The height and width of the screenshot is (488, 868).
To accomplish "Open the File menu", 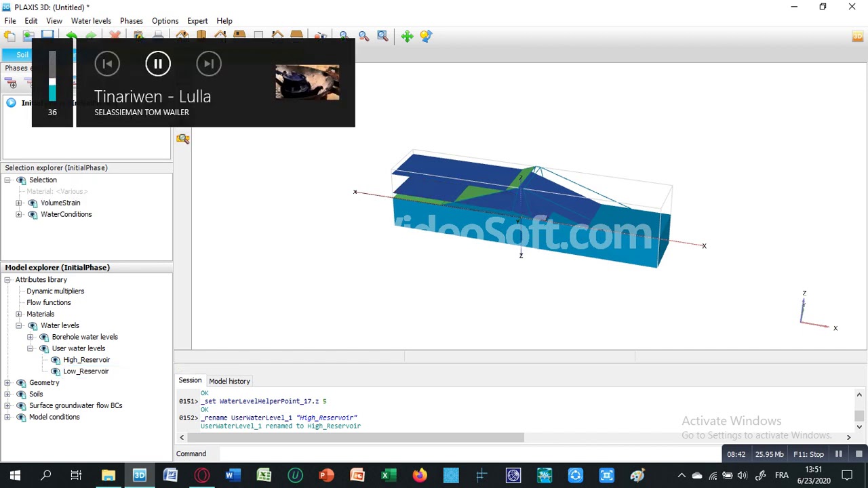I will click(x=10, y=21).
